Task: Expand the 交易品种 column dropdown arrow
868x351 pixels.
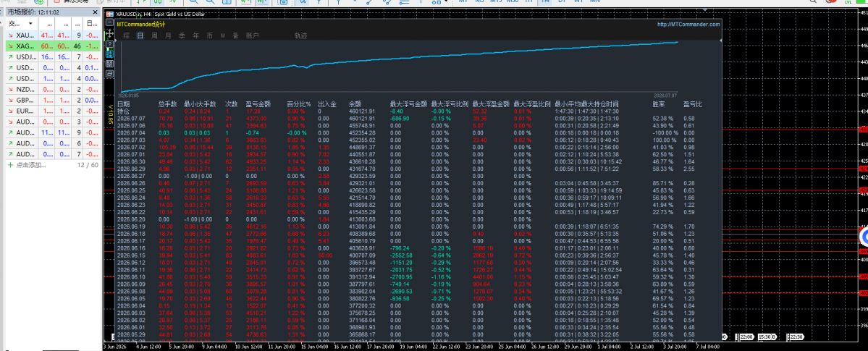Action: 30,24
